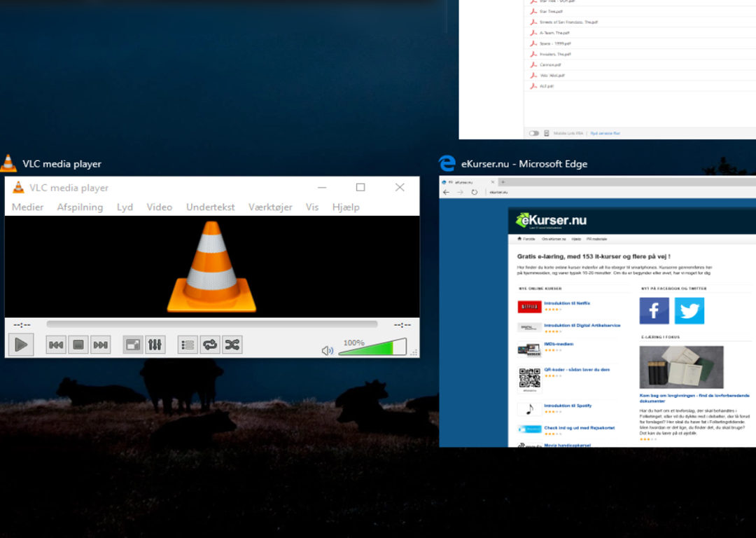The width and height of the screenshot is (756, 538).
Task: Click the Ryd seneste filer link
Action: 605,133
